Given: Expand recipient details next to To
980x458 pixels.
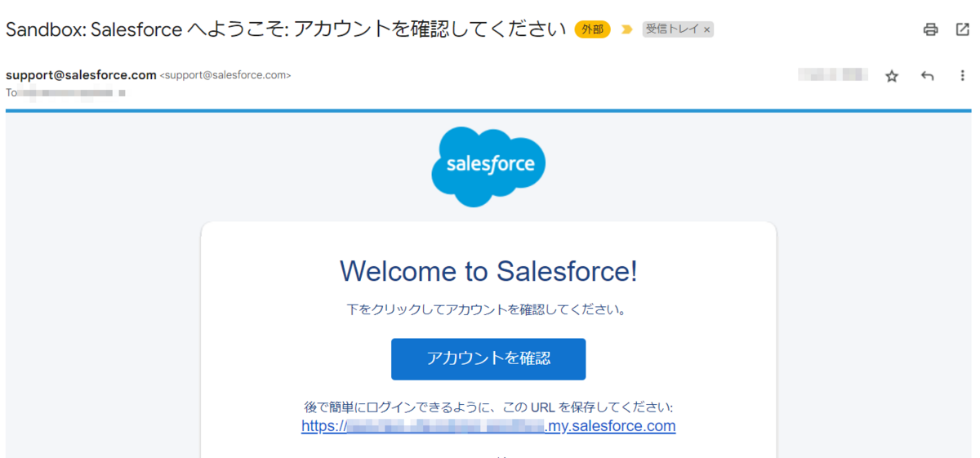Looking at the screenshot, I should (x=122, y=93).
